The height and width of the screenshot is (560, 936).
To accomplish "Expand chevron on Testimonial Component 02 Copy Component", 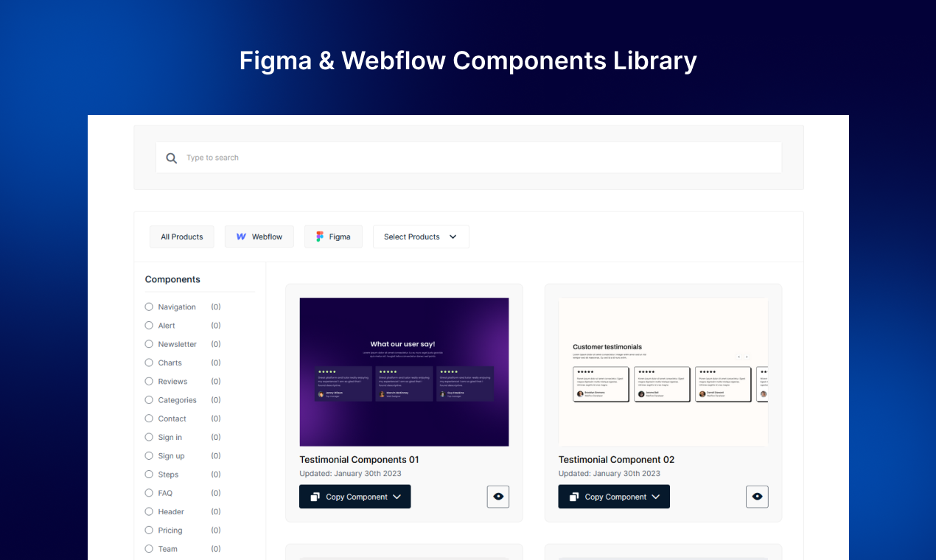I will pyautogui.click(x=655, y=497).
